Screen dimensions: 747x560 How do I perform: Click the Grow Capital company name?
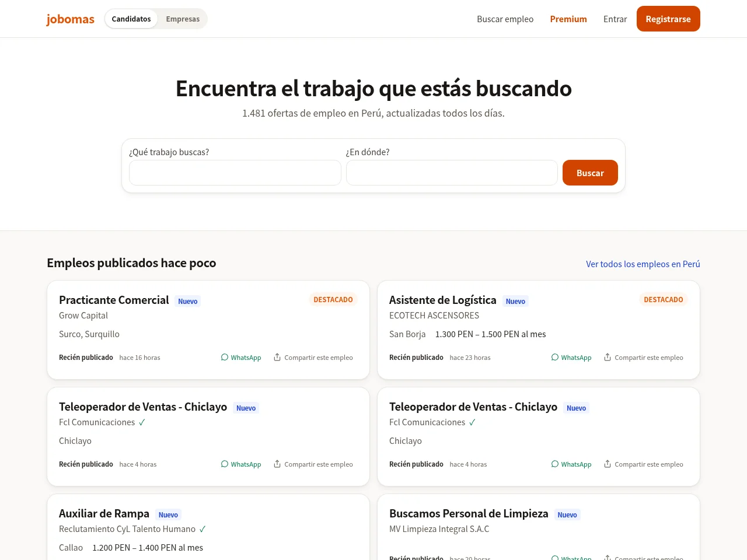point(83,316)
